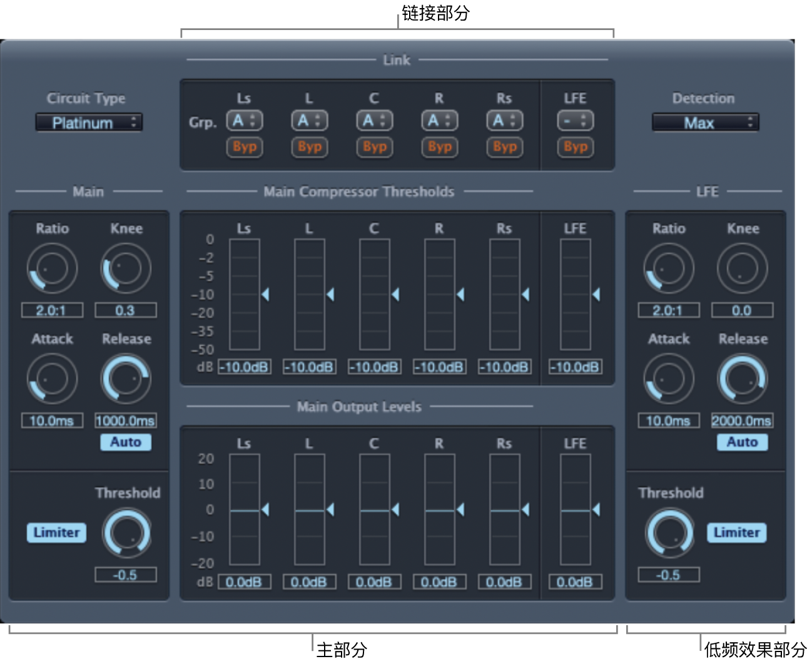Click the LFE limiter Threshold knob
Image resolution: width=812 pixels, height=664 pixels.
click(x=669, y=533)
